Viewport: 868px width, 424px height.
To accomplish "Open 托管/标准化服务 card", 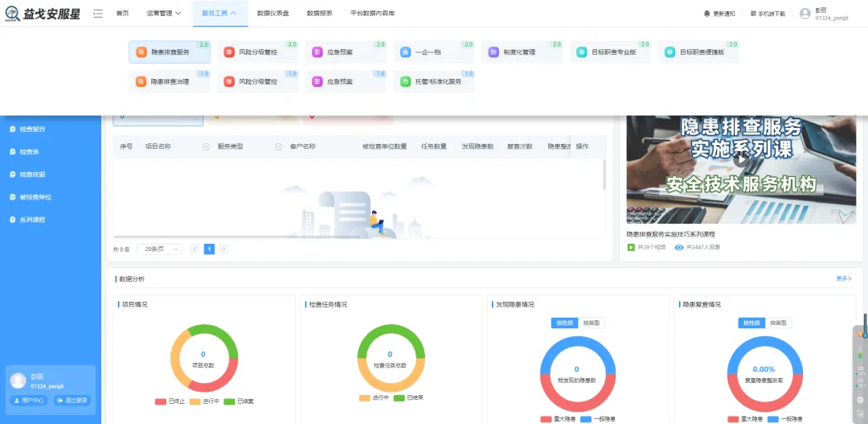I will click(434, 81).
